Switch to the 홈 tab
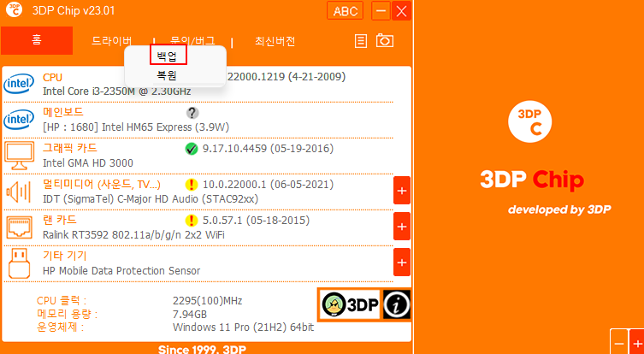Image resolution: width=644 pixels, height=354 pixels. coord(37,41)
